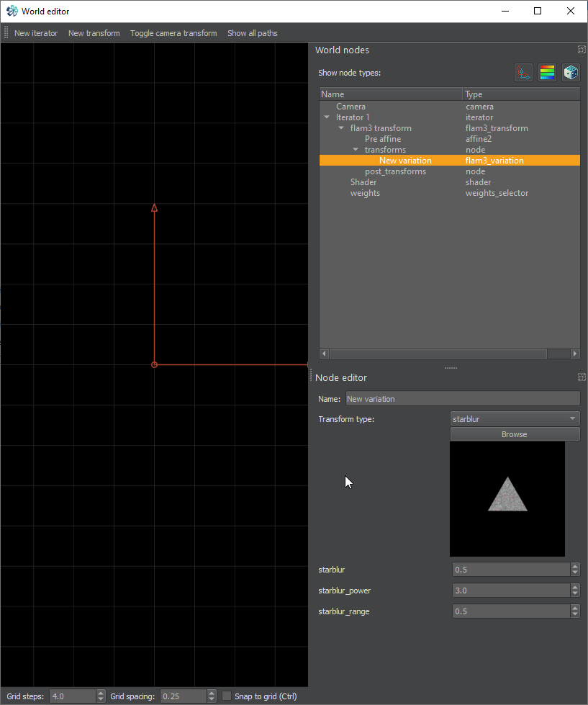Screen dimensions: 588x705
Task: Enable Snap to grid checkbox
Action: click(227, 696)
